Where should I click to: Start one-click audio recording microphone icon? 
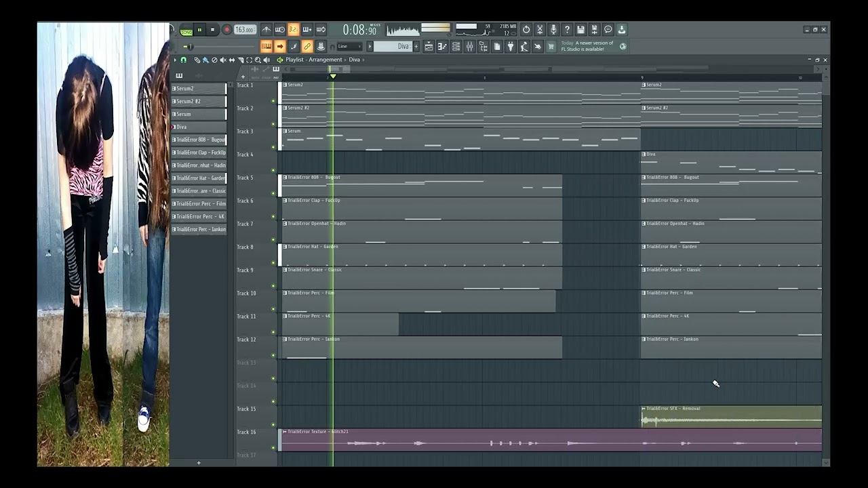pos(553,29)
